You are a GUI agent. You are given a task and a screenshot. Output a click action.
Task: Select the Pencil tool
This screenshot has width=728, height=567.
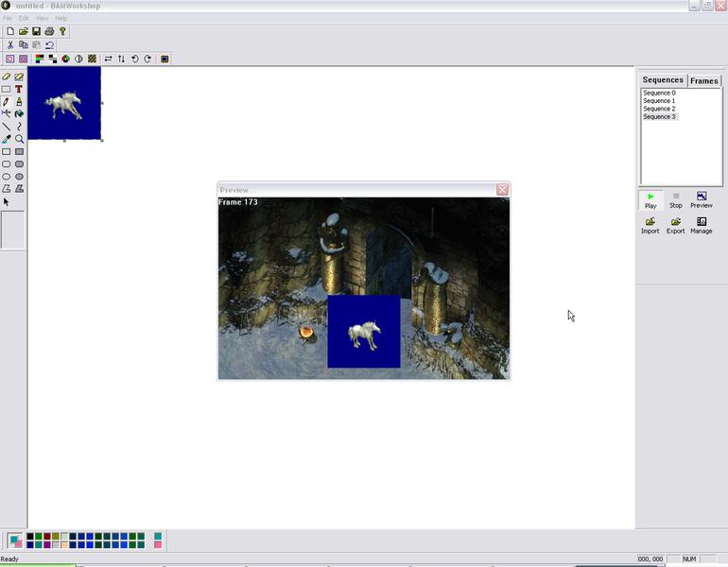pyautogui.click(x=7, y=102)
